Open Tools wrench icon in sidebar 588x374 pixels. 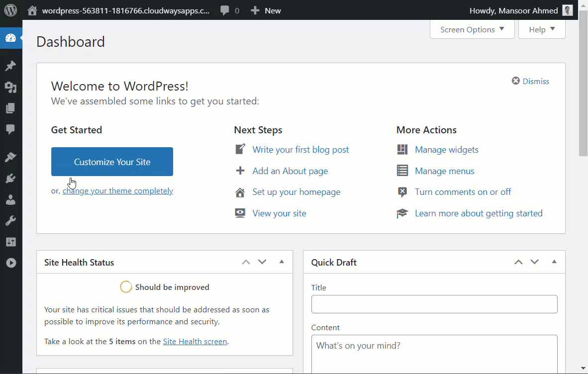(x=10, y=221)
